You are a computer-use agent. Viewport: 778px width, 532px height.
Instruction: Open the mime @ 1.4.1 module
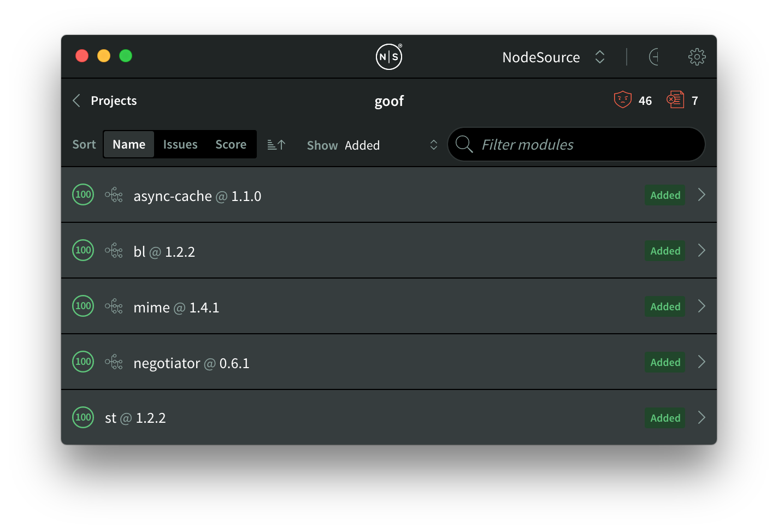176,308
